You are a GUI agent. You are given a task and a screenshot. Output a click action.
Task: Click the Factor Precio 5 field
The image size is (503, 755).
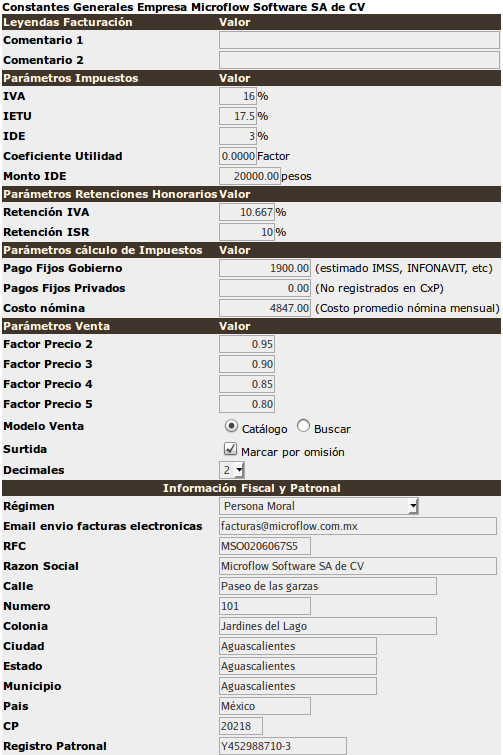pyautogui.click(x=247, y=404)
